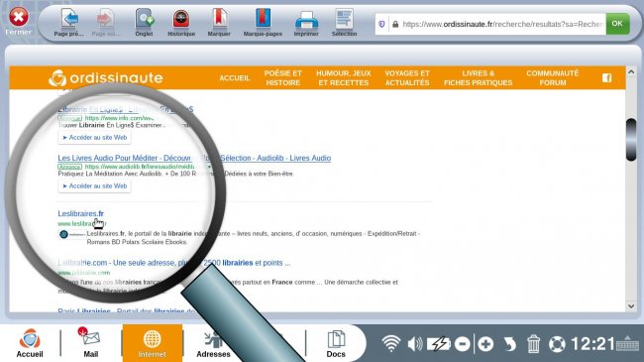
Task: Click the Leslibraires.fr result thumbnail
Action: (x=72, y=234)
